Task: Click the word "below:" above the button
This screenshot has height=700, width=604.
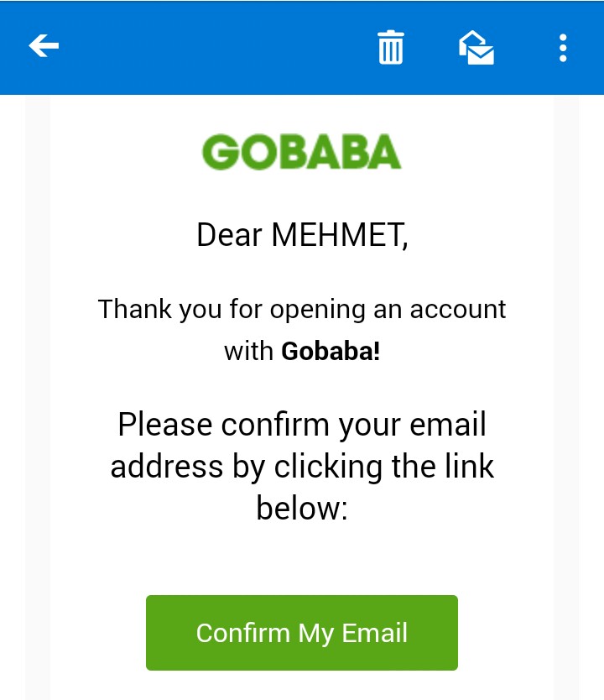Action: pos(301,507)
